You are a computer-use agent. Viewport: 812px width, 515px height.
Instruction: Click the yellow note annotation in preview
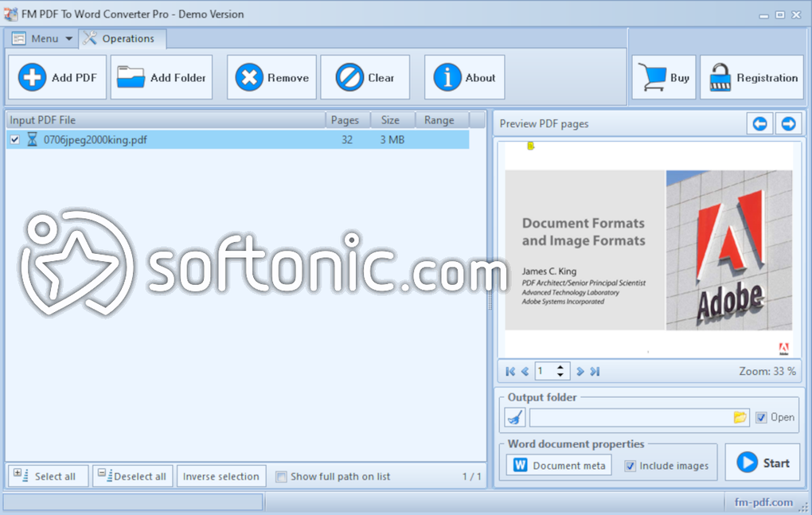coord(530,146)
